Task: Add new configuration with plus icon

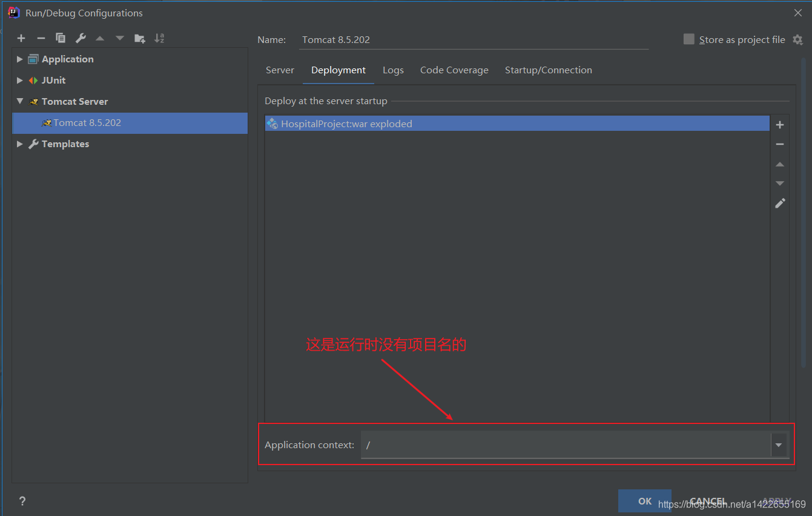Action: [21, 38]
